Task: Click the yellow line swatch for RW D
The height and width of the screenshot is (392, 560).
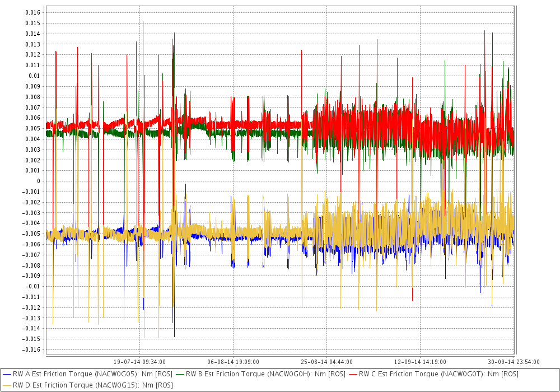Action: coord(7,385)
